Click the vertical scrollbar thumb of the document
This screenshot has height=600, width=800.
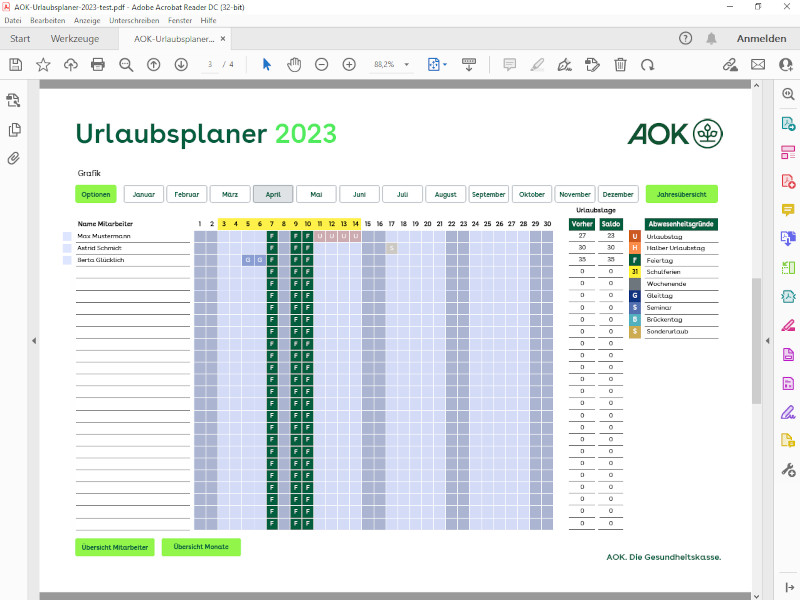(756, 341)
